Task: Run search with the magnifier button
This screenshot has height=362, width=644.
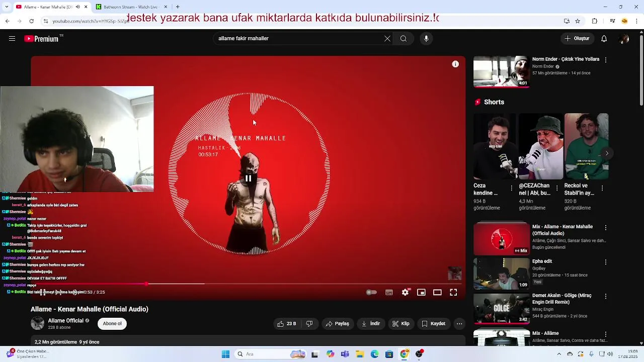Action: tap(404, 39)
